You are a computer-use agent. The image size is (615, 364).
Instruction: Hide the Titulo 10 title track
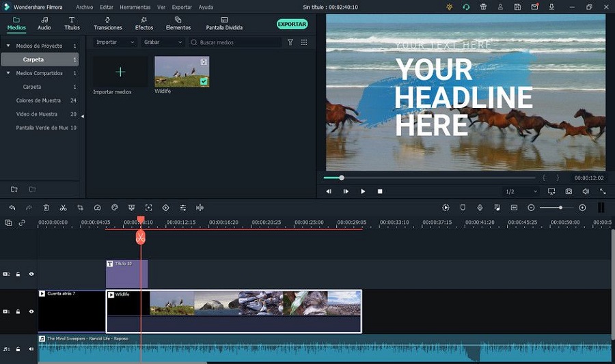[31, 274]
